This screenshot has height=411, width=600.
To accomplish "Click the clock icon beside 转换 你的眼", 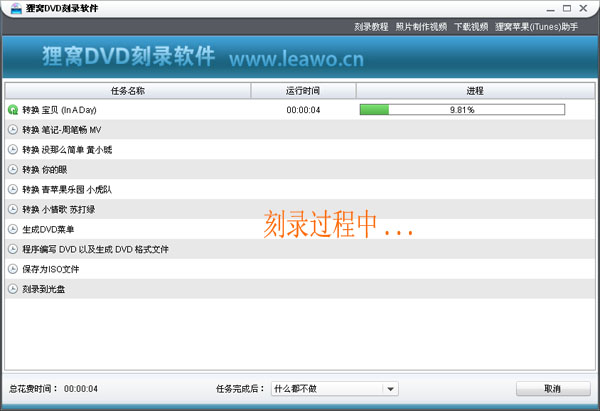I will tap(13, 170).
